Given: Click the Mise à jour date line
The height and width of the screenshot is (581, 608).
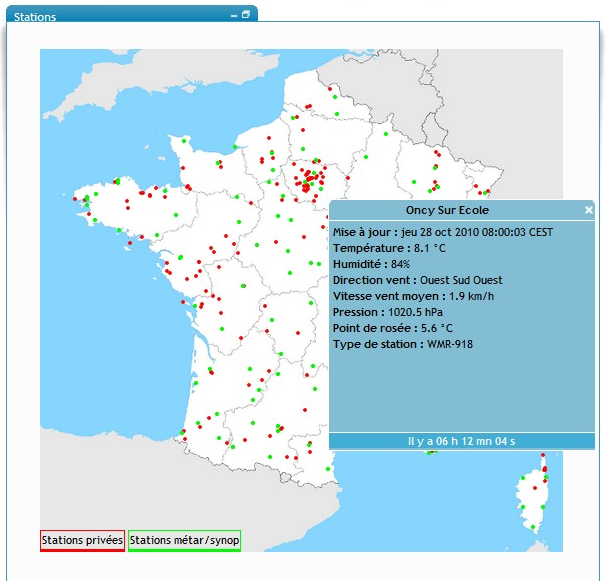Looking at the screenshot, I should click(443, 232).
